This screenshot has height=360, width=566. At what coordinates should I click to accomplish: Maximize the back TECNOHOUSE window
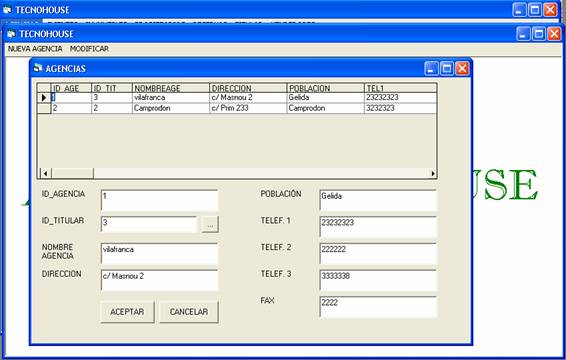click(535, 10)
